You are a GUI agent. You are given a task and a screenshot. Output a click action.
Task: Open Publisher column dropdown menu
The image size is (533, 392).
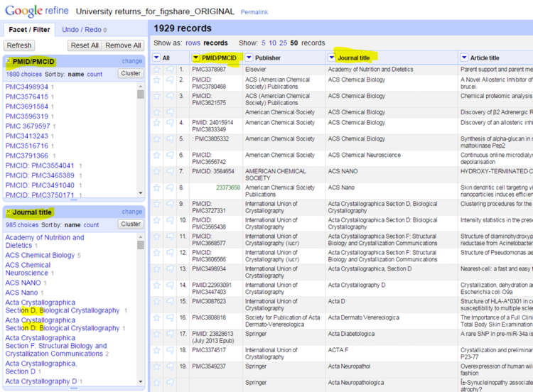[x=249, y=58]
